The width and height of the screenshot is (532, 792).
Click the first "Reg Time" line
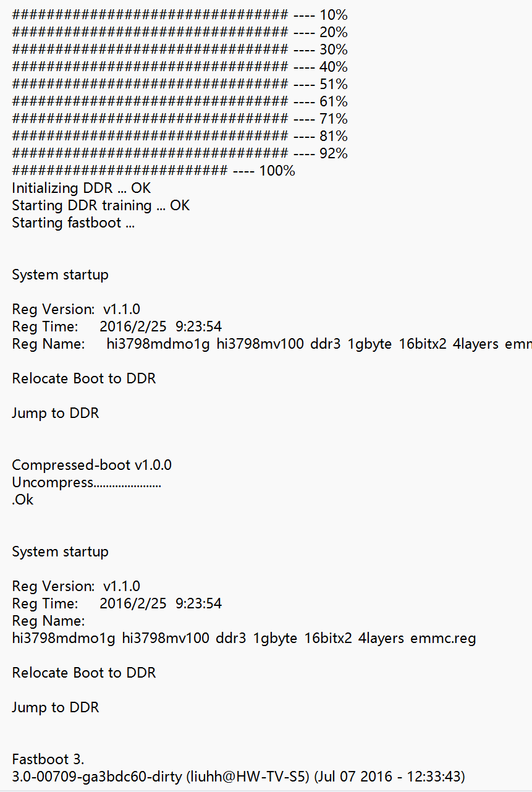click(117, 326)
